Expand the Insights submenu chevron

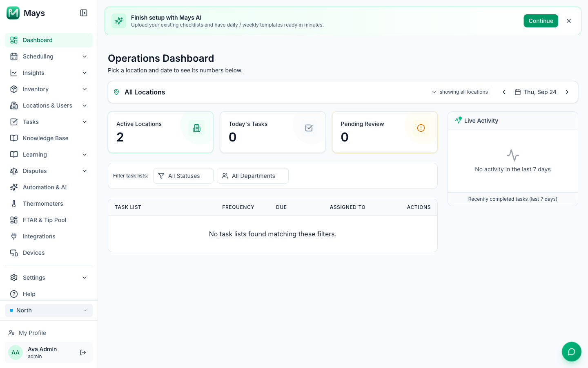[x=85, y=73]
